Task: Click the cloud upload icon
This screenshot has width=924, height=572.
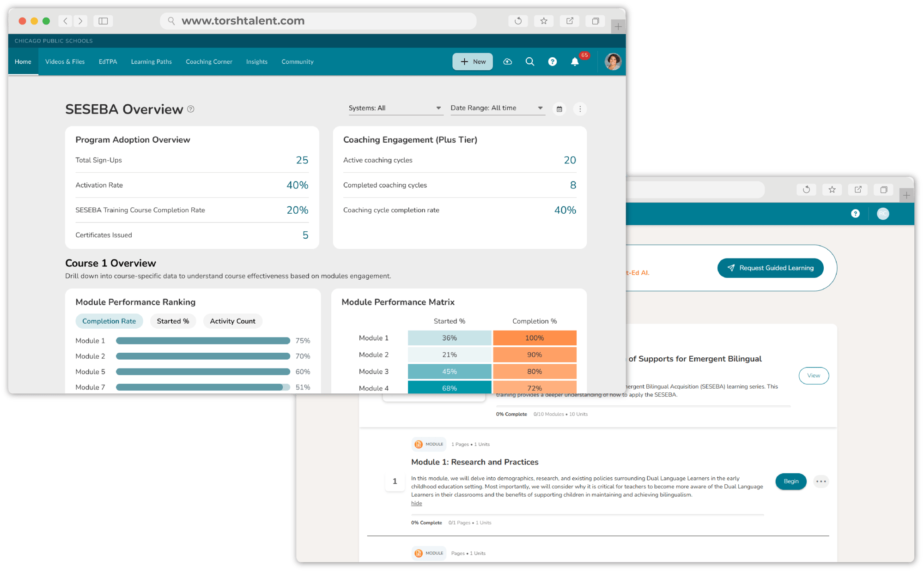Action: coord(507,61)
